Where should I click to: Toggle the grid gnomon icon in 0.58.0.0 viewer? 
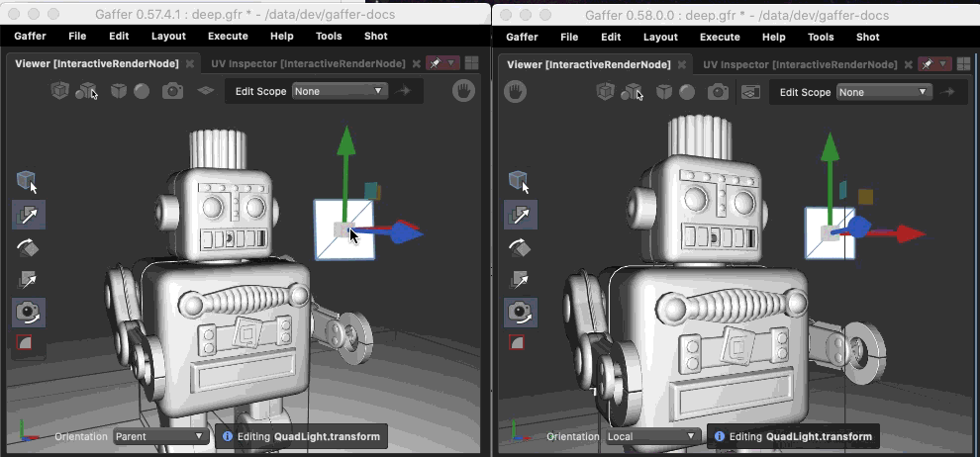click(x=750, y=92)
